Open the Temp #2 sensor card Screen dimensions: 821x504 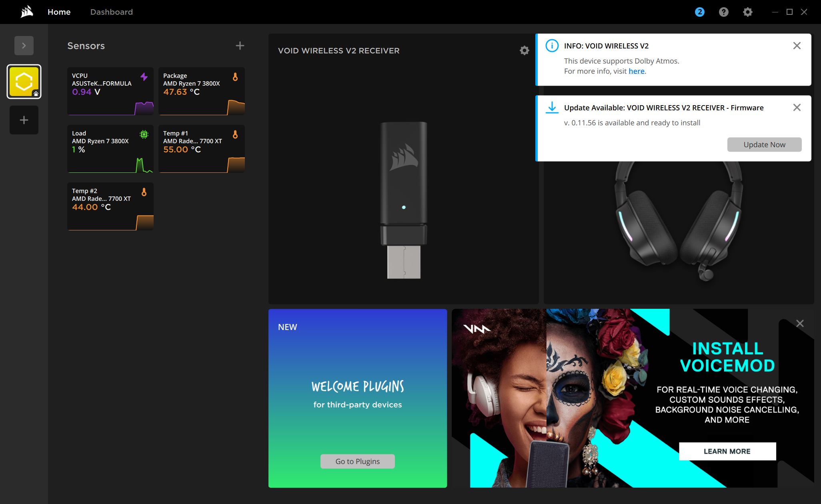pos(110,206)
